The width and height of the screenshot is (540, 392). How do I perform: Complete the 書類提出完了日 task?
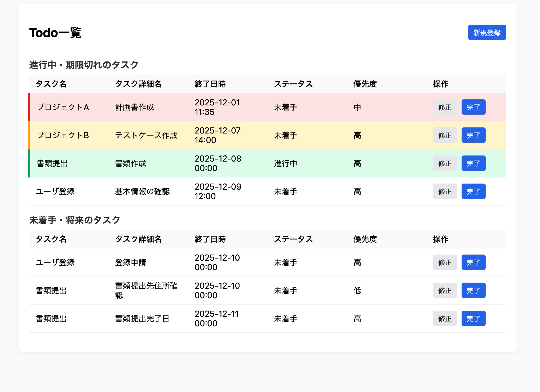(473, 318)
